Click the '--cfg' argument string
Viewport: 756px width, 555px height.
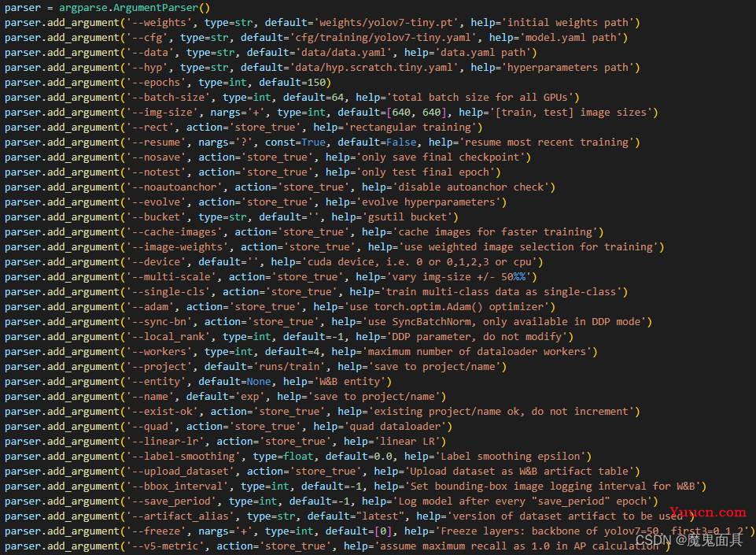click(147, 38)
